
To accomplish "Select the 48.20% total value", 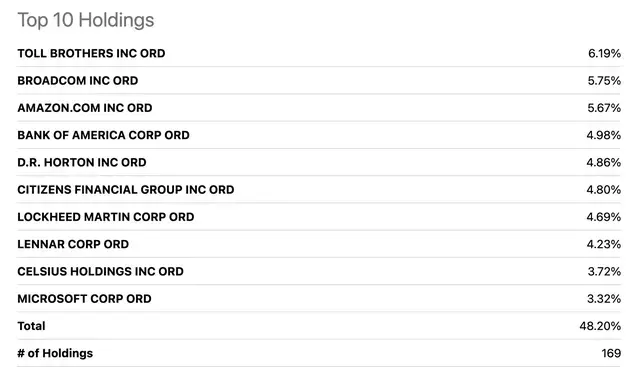I will [600, 326].
